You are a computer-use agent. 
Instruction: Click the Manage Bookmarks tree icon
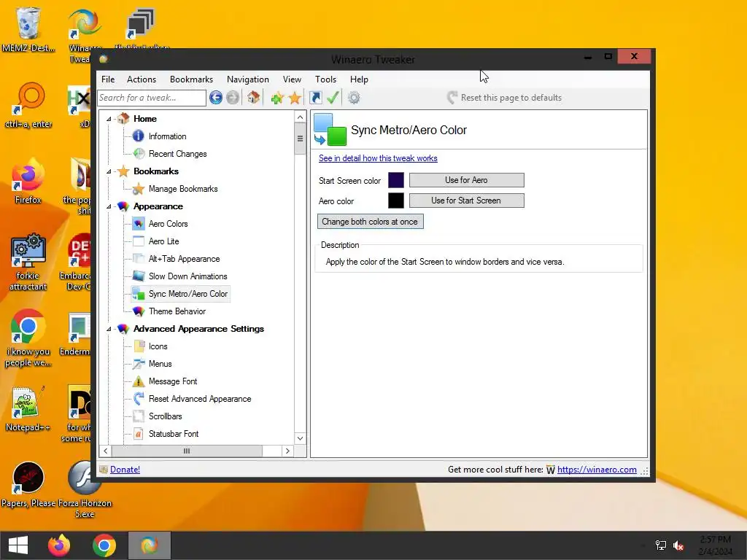[138, 189]
